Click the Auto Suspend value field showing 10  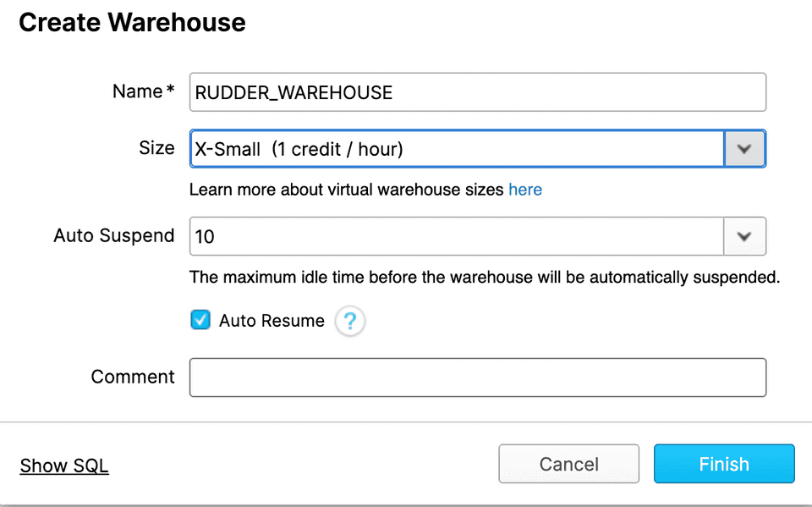[x=457, y=236]
